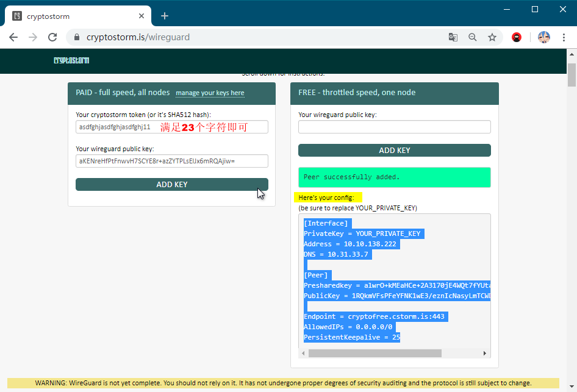Reload the cryptostorm page
This screenshot has width=577, height=392.
coord(52,37)
